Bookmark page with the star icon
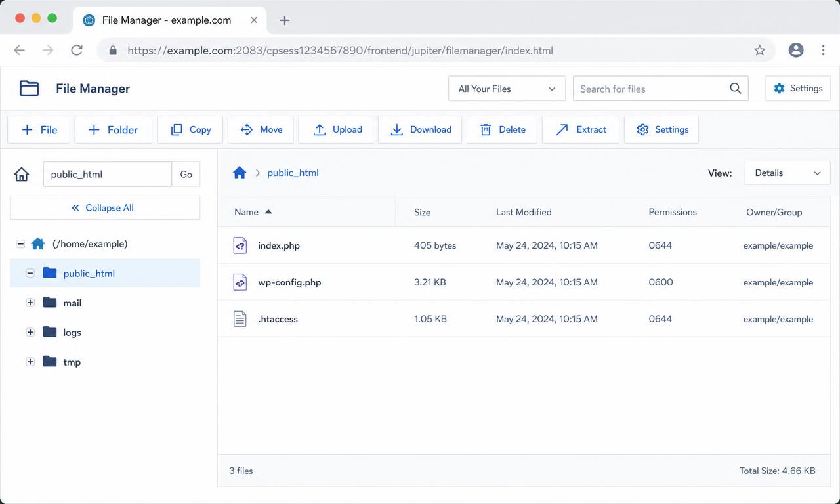The image size is (840, 504). 759,51
